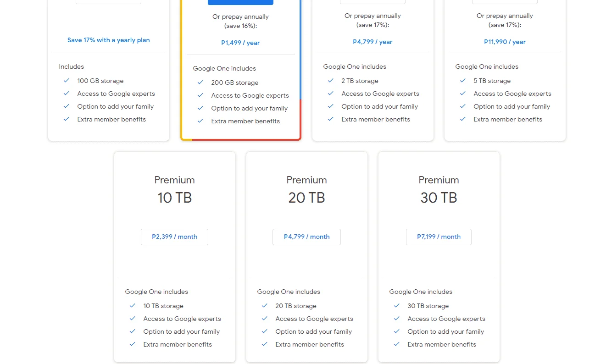Click "Option to add your family" in the 5 TB card
Screen dimensions: 595x364
[512, 106]
